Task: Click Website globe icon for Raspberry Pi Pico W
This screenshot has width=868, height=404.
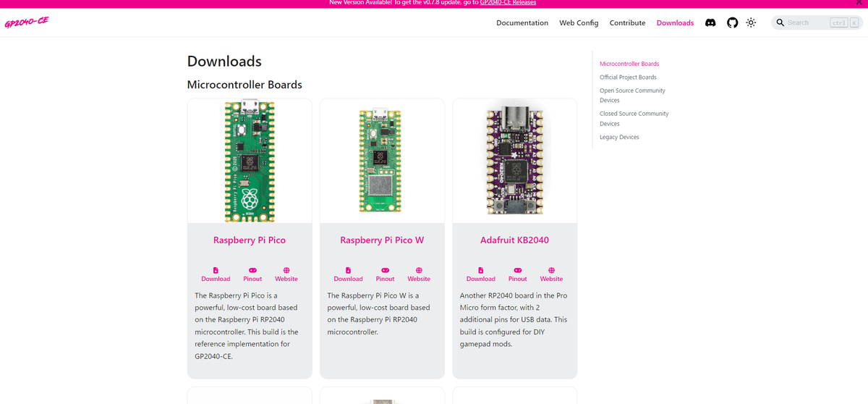Action: 419,270
